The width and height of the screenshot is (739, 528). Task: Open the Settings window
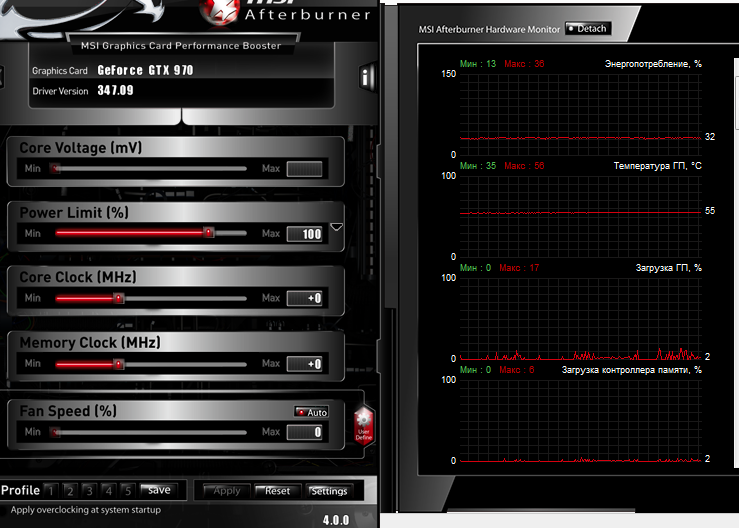[328, 491]
